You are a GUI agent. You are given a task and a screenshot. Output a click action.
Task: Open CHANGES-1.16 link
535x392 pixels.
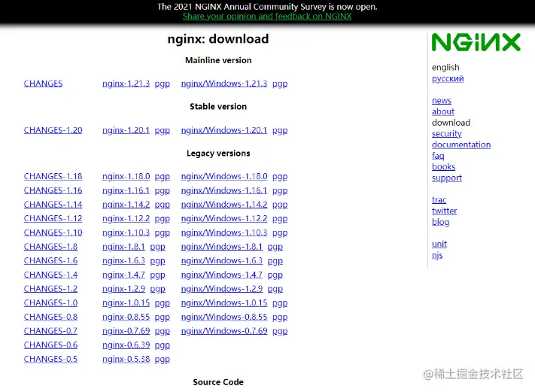tap(53, 190)
